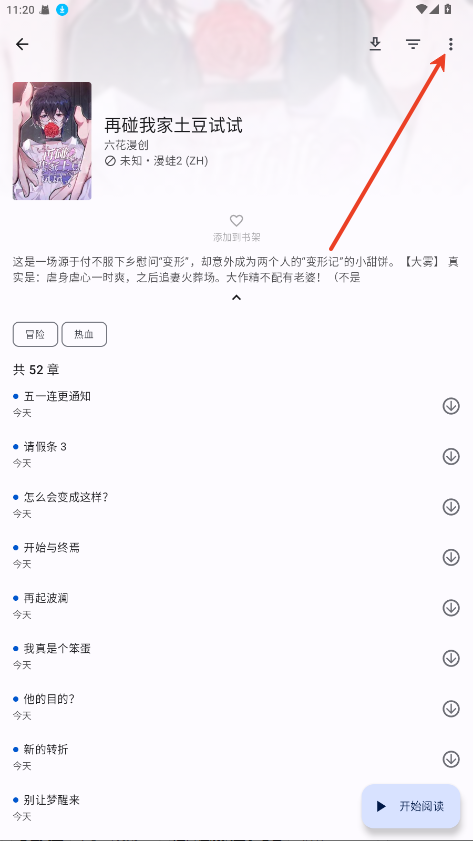
Task: Tap the download chapters icon in toolbar
Action: click(x=375, y=44)
